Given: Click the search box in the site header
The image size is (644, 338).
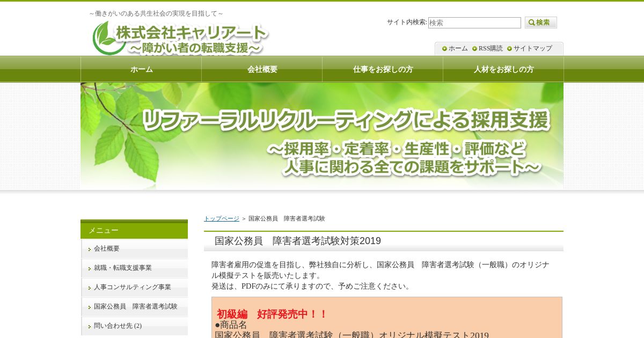Looking at the screenshot, I should [474, 23].
